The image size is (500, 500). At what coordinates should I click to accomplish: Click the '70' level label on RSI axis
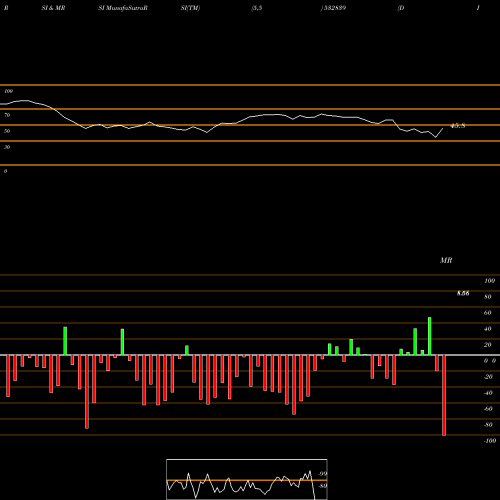[x=7, y=115]
